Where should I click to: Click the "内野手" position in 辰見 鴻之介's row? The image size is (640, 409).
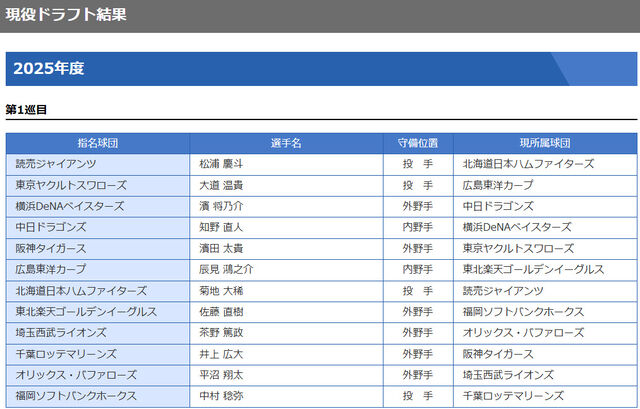[x=418, y=269]
